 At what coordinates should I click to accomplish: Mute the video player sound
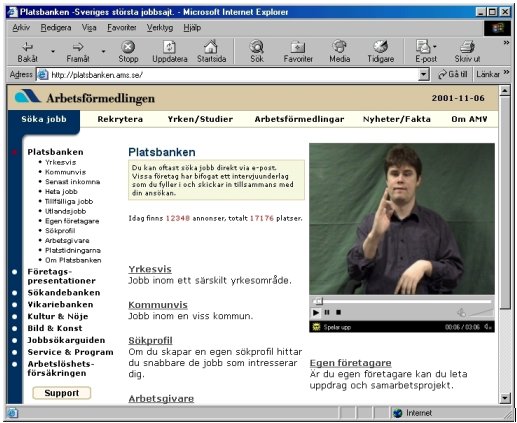[462, 312]
